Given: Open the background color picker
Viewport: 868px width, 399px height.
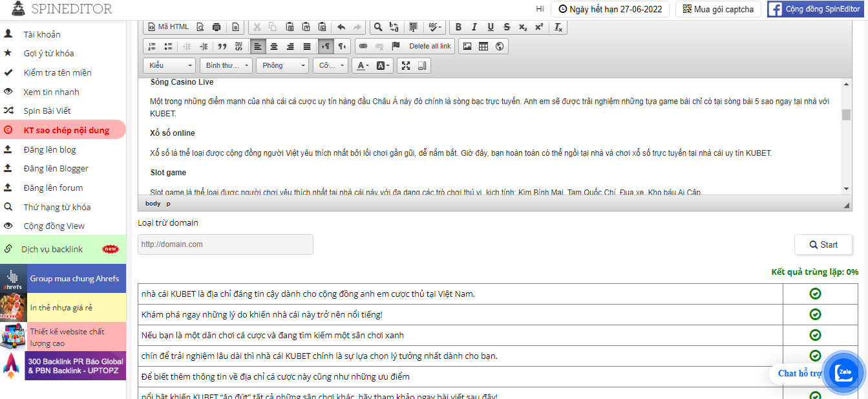Looking at the screenshot, I should pos(383,65).
